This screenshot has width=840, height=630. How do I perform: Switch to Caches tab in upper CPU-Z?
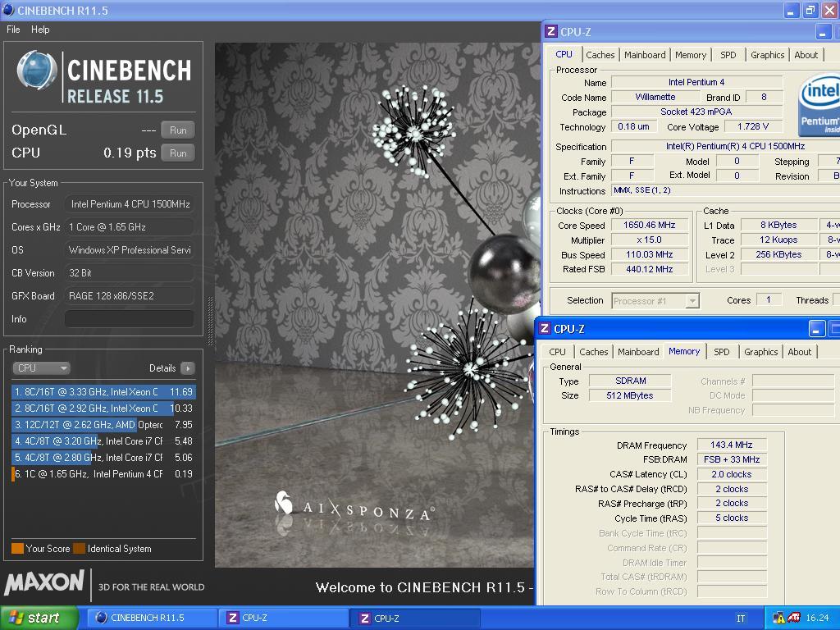click(x=600, y=55)
